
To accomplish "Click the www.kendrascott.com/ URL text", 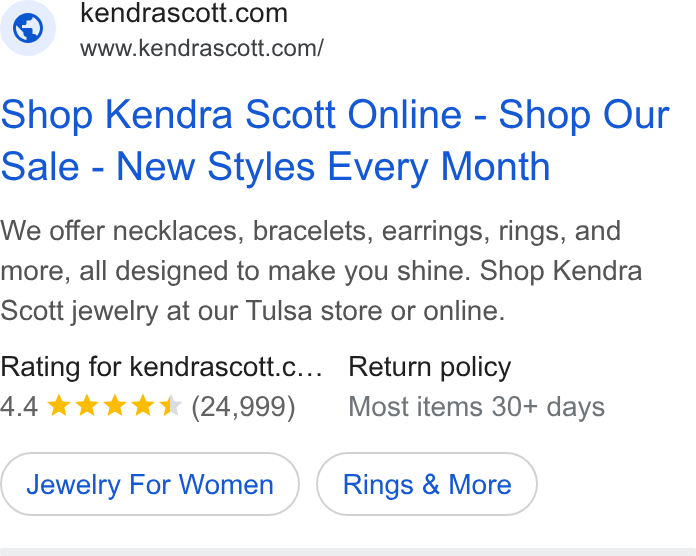I will pos(202,48).
